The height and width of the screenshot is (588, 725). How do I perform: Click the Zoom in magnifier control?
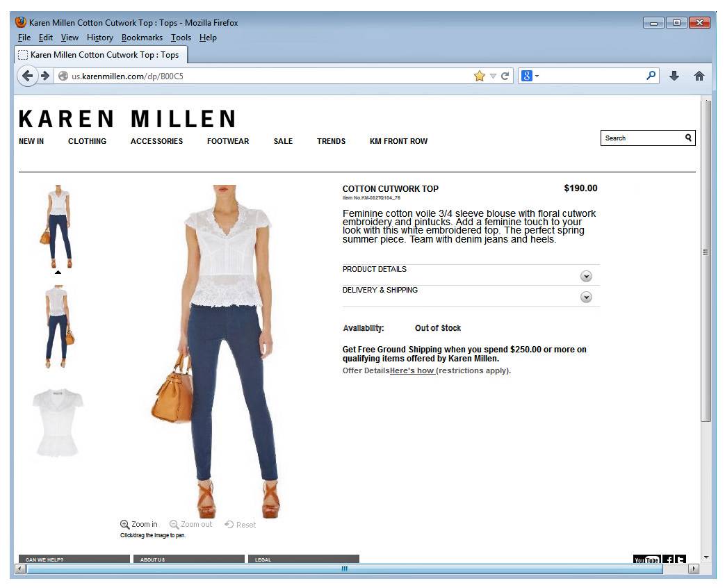point(139,524)
